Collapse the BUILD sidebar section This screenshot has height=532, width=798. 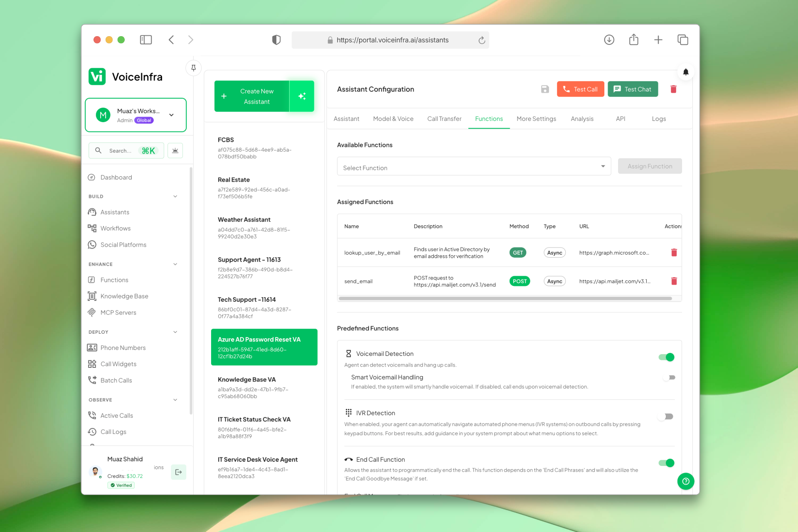pos(175,196)
